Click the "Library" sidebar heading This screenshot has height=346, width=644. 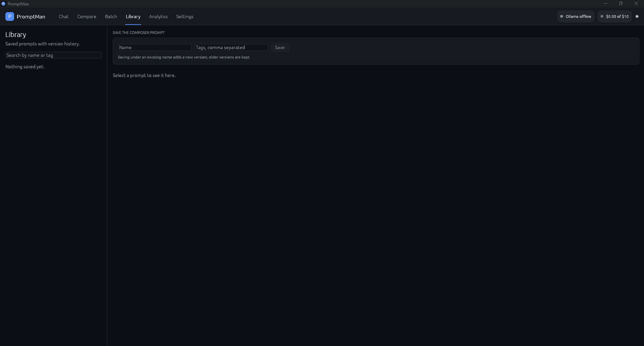coord(16,35)
